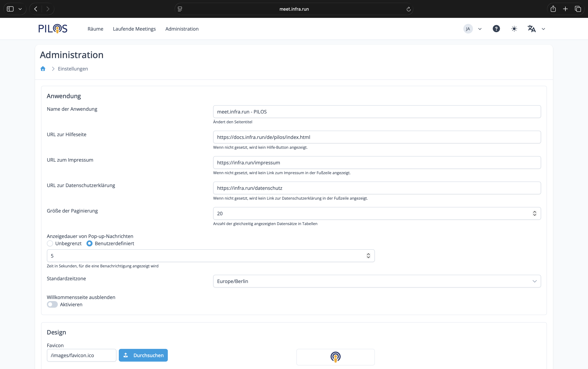This screenshot has width=588, height=369.
Task: Select the Unbegrenzt radio option
Action: click(50, 243)
